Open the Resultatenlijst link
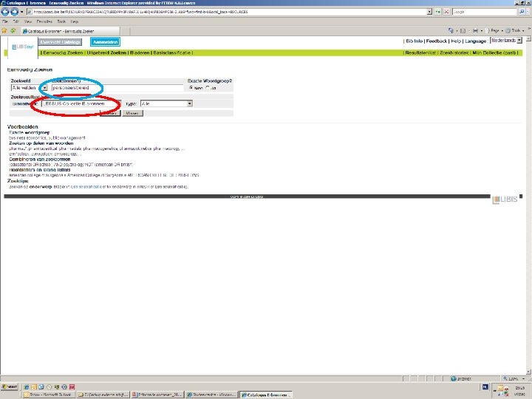 [420, 53]
